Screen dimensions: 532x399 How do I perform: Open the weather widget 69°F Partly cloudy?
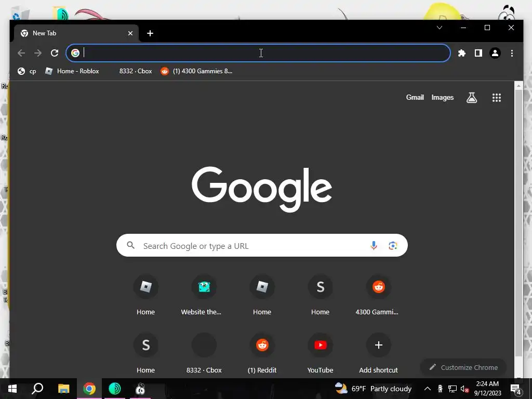tap(373, 389)
